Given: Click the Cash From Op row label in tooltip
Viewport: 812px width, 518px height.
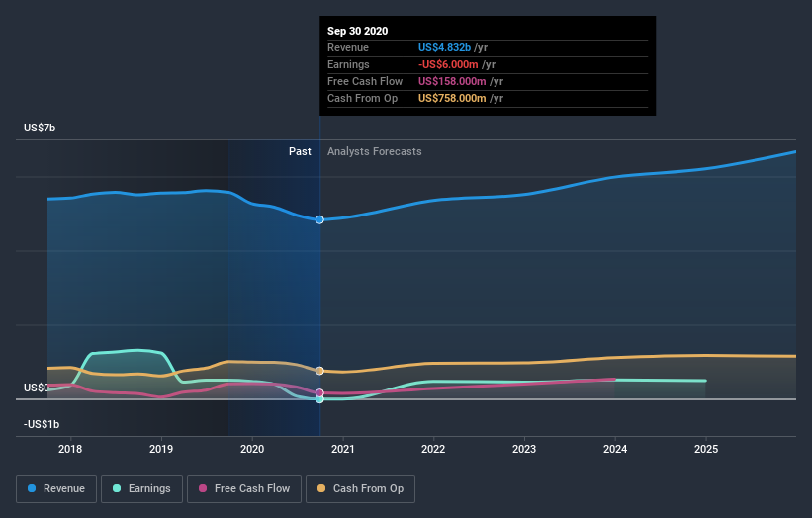Looking at the screenshot, I should 363,98.
